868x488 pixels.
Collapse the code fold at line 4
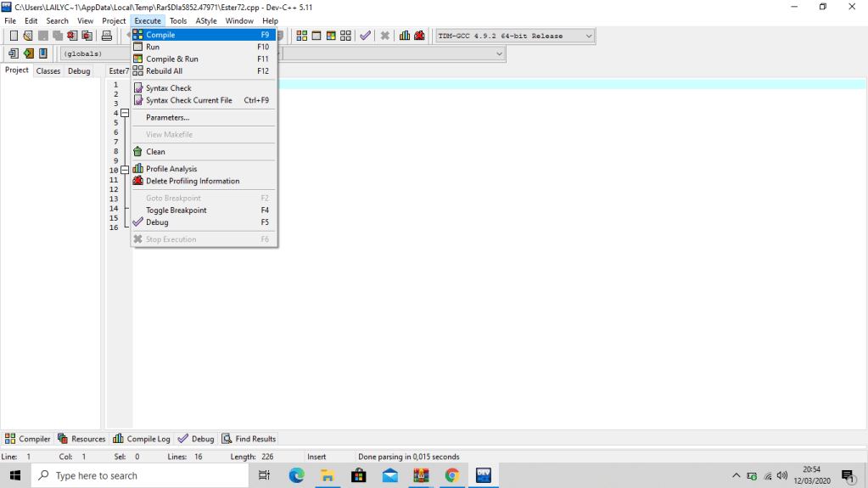(x=125, y=113)
